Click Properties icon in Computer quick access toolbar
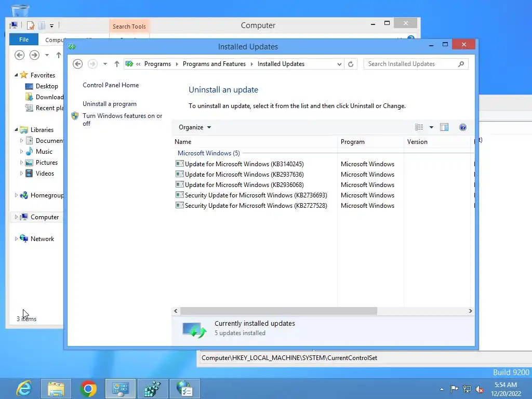The width and height of the screenshot is (532, 399). (31, 25)
